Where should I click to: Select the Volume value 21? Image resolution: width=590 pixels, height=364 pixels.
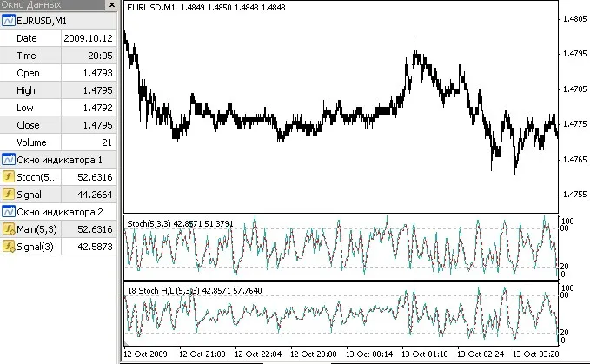[86, 142]
